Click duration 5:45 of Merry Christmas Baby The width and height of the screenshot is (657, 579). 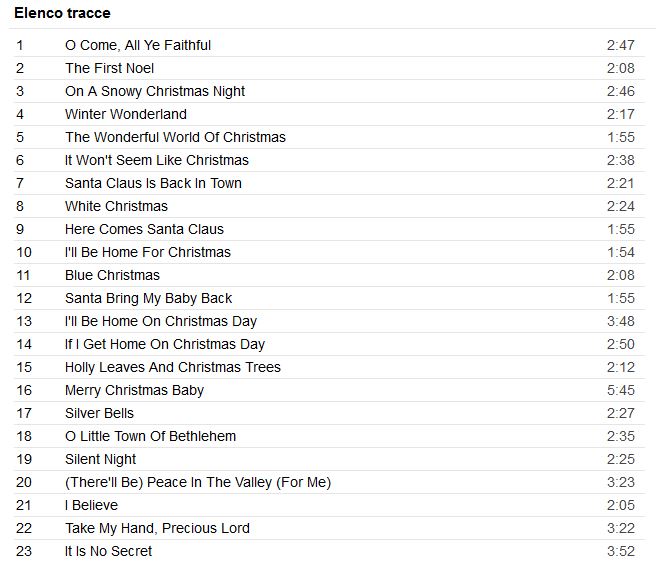620,390
